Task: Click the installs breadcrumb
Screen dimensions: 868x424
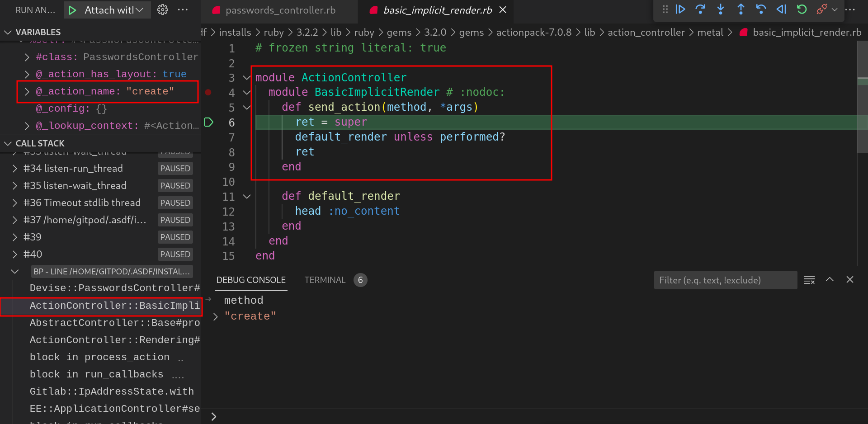Action: click(x=235, y=33)
